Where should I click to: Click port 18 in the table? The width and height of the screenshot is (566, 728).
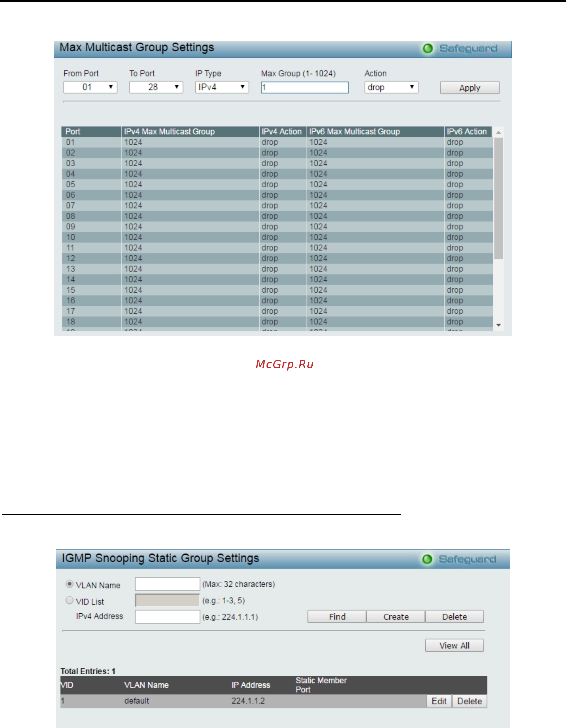(70, 322)
